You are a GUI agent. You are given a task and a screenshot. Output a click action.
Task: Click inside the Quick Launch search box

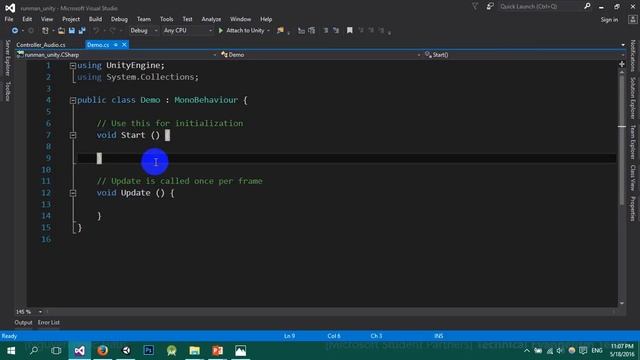coord(540,7)
